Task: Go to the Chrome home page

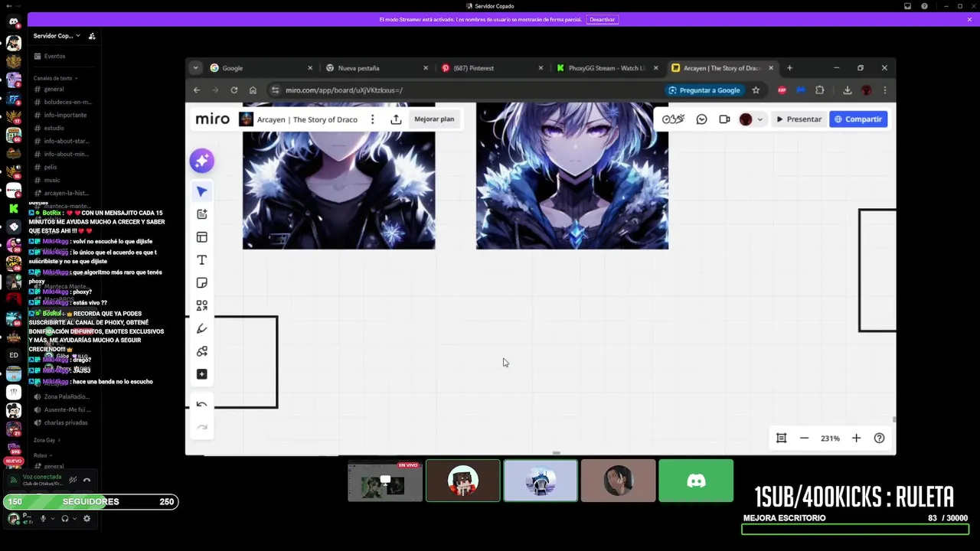Action: pos(253,90)
